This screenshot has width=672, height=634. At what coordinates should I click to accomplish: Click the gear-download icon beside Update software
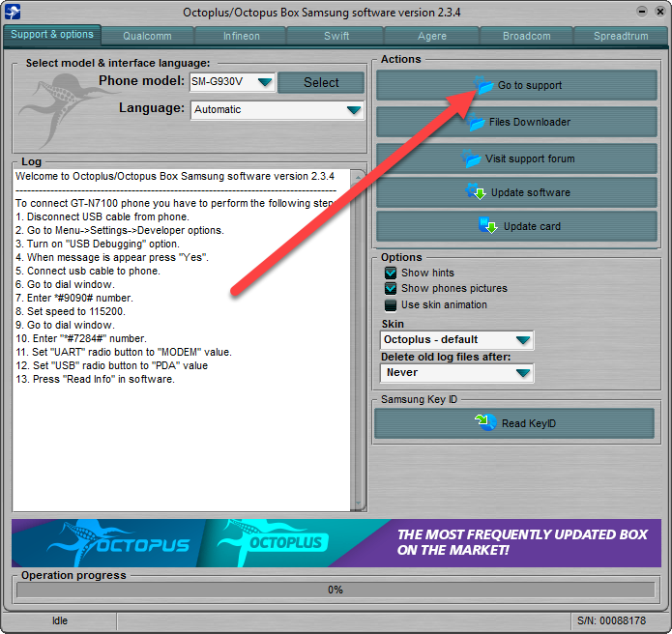[x=476, y=192]
